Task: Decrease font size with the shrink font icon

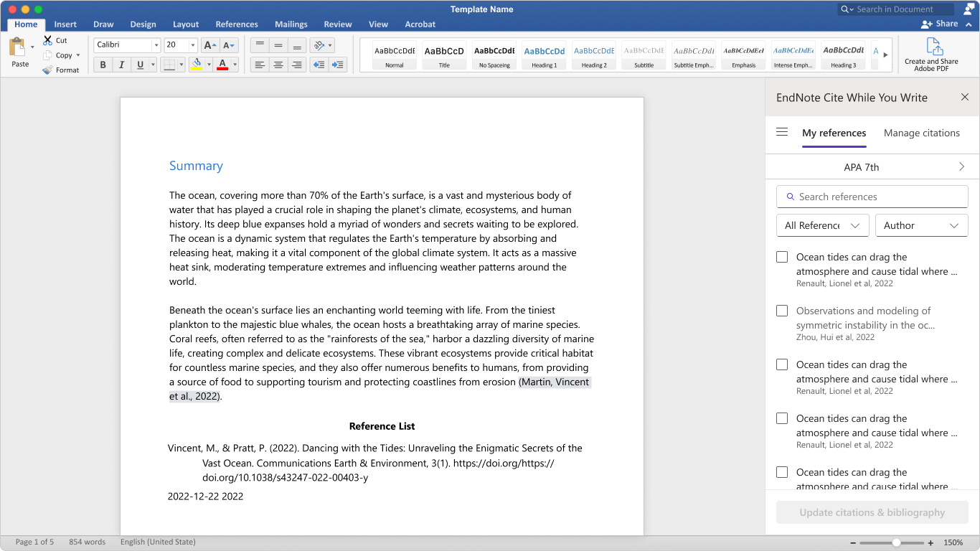Action: pos(229,45)
